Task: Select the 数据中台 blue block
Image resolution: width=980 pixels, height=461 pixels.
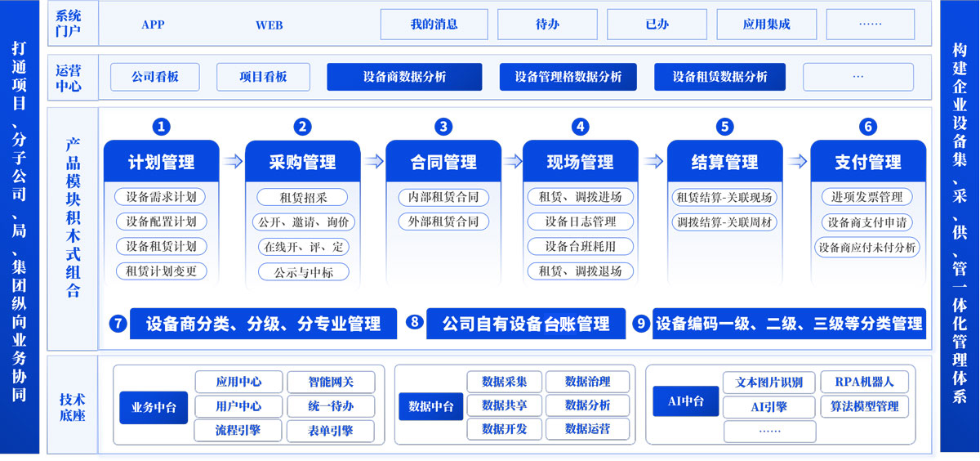Action: (431, 406)
